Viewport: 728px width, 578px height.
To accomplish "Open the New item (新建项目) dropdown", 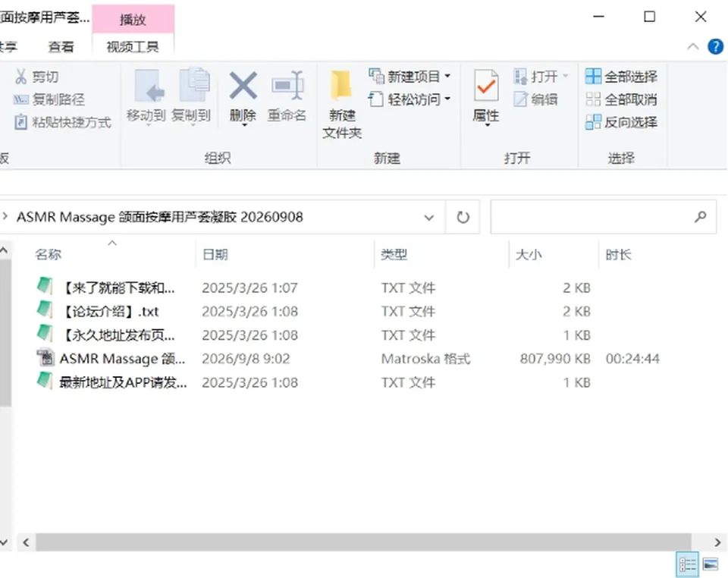I will (x=409, y=76).
